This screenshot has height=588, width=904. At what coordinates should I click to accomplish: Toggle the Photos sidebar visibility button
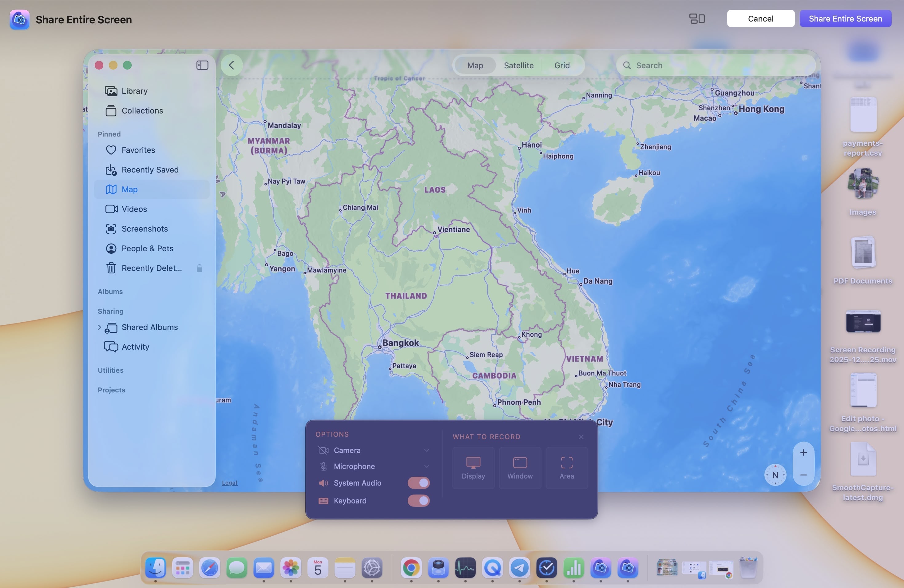[x=202, y=65]
